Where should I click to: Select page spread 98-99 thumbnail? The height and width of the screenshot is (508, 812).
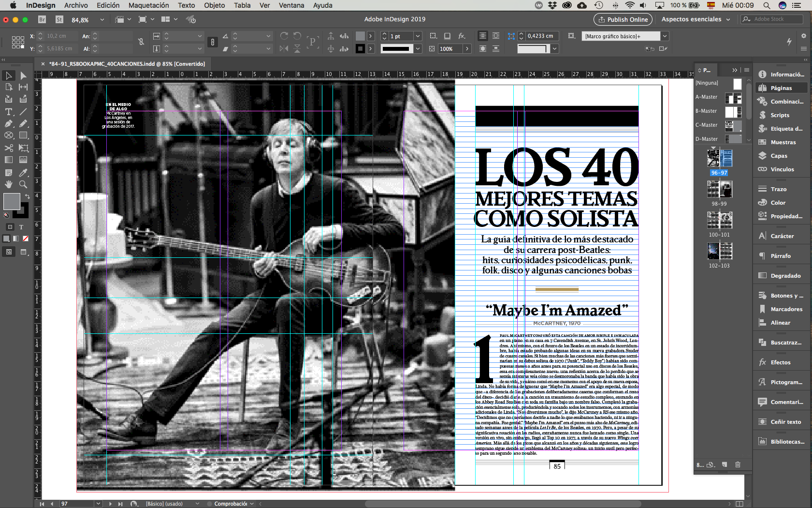(x=719, y=189)
